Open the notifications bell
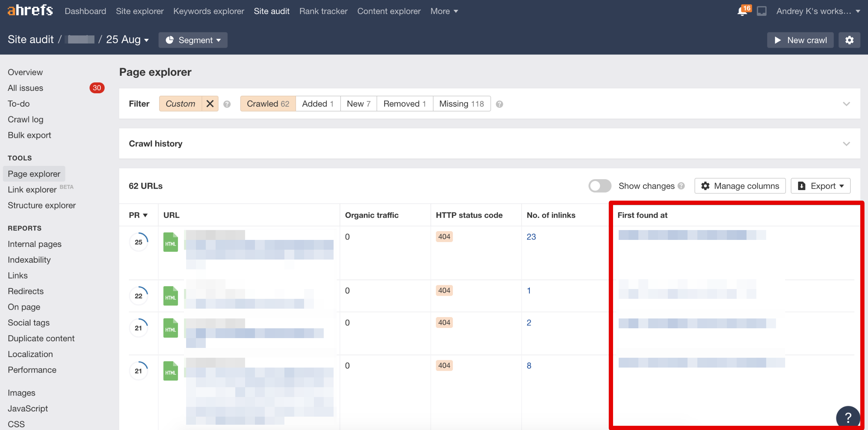Viewport: 868px width, 430px height. [742, 11]
